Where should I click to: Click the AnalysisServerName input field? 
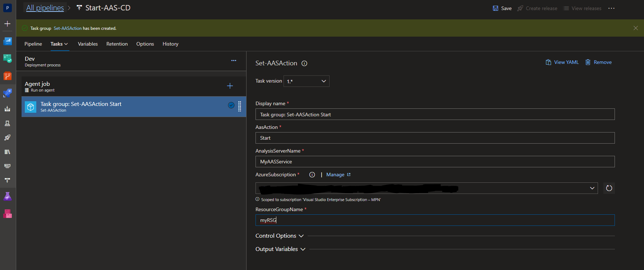(435, 162)
